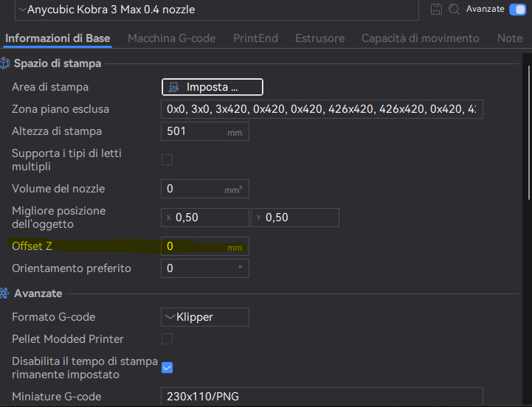Viewport: 532px width, 407px height.
Task: Click the vertical scrollbar on the right
Action: coord(529,133)
